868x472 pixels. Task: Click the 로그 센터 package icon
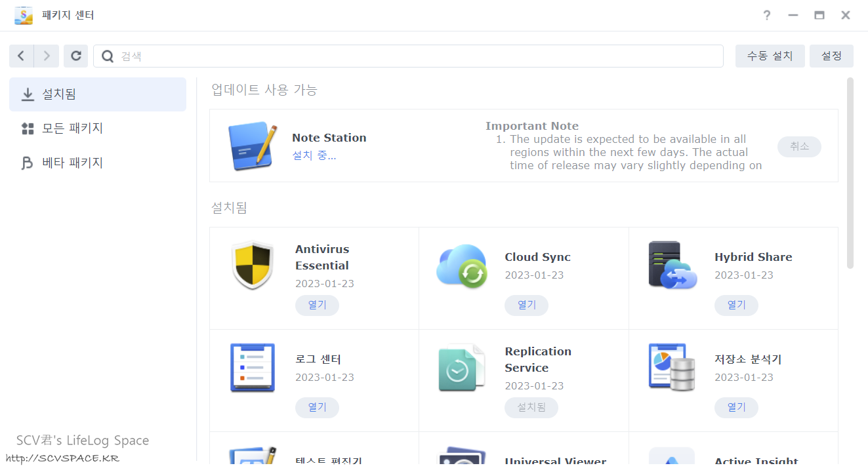tap(253, 368)
